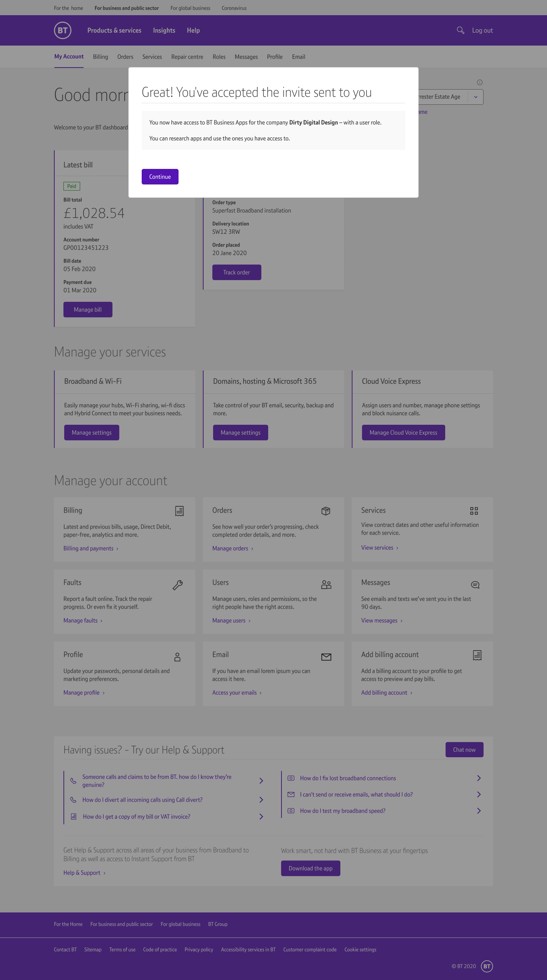Click Continue in the invite dialog
547x980 pixels.
point(160,176)
